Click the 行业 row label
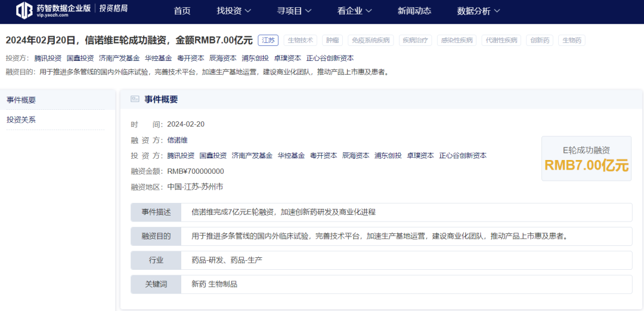Viewport: 644px width, 311px height. pyautogui.click(x=156, y=260)
